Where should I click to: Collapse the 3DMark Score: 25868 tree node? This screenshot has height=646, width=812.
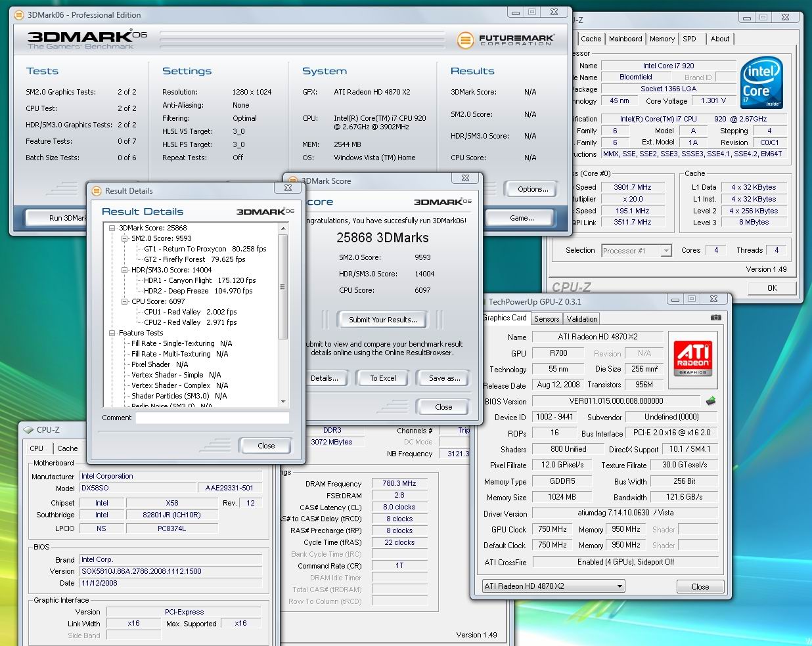[x=112, y=228]
